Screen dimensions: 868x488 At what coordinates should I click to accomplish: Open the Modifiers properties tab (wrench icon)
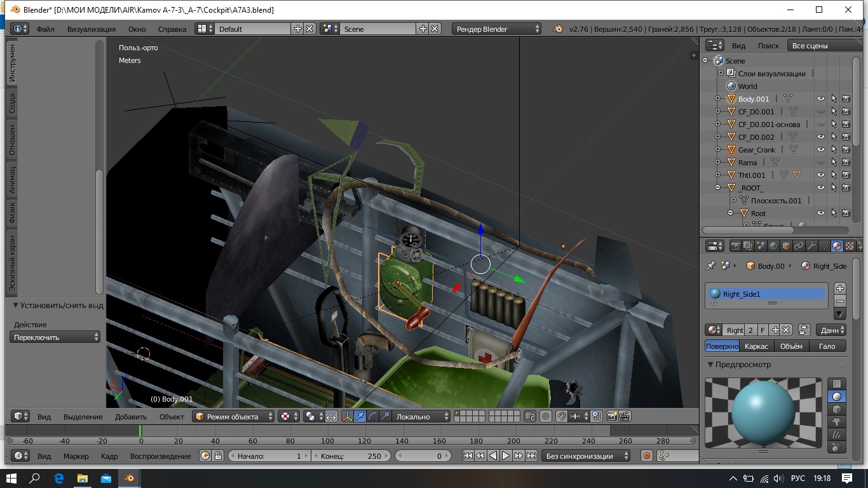(811, 247)
